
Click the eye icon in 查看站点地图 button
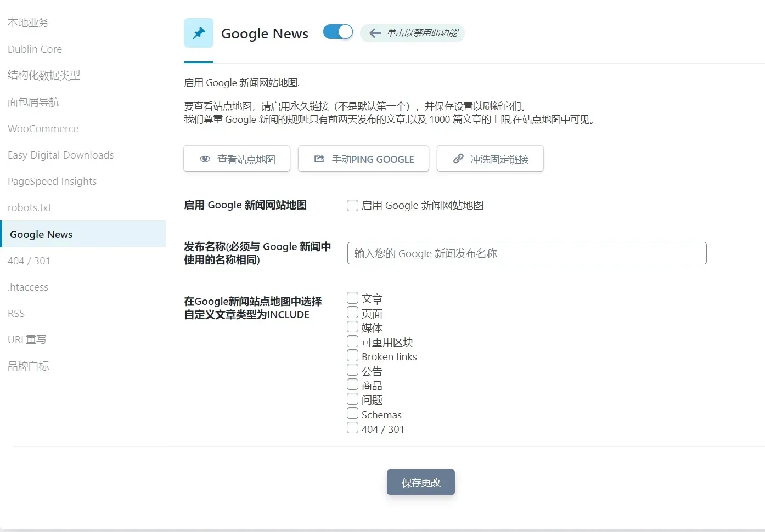coord(205,159)
